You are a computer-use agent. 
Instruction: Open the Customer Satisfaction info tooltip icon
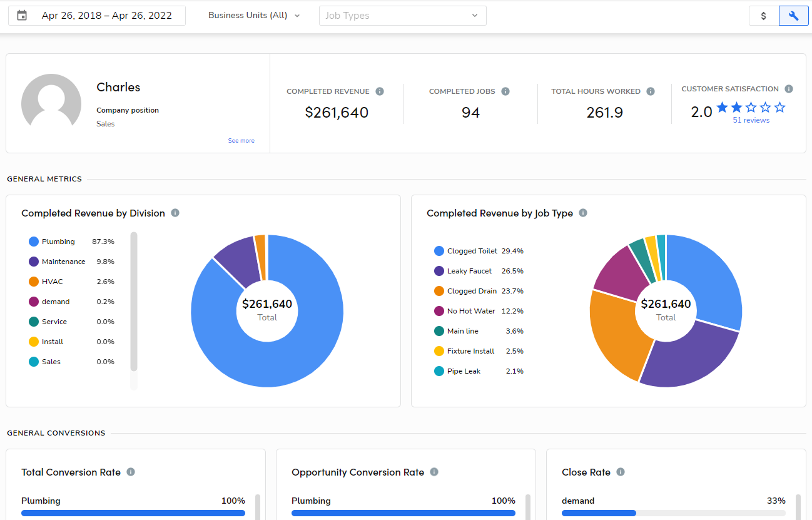[x=788, y=88]
